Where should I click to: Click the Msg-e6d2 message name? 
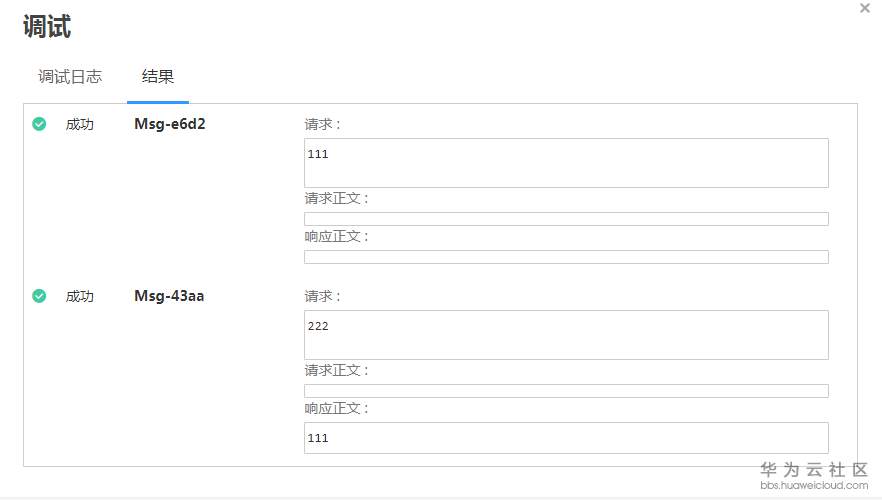170,124
